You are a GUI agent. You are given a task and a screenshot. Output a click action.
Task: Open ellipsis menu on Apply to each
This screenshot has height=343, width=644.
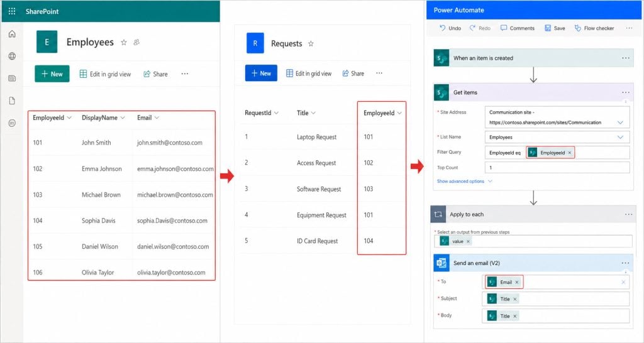[628, 215]
